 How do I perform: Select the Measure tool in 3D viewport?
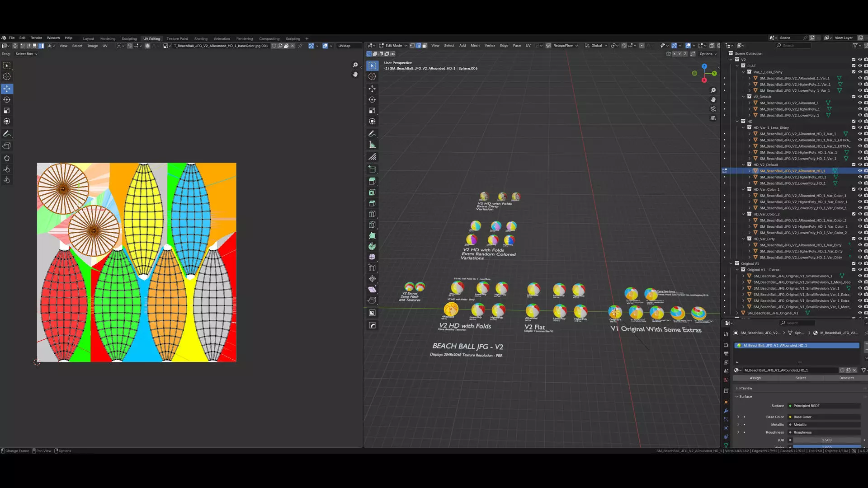[x=372, y=145]
